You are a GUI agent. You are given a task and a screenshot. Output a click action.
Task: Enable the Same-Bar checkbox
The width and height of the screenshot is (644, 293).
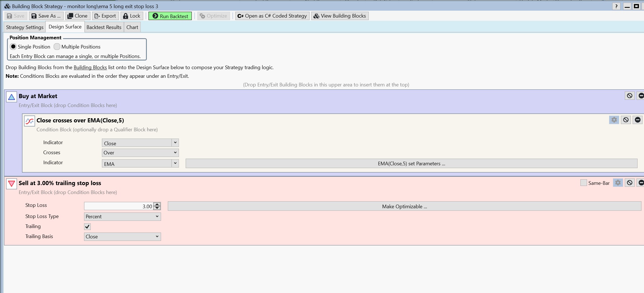583,183
